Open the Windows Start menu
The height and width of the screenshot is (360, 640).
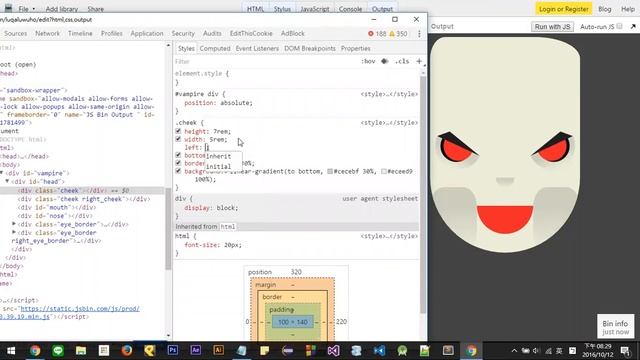tap(11, 351)
